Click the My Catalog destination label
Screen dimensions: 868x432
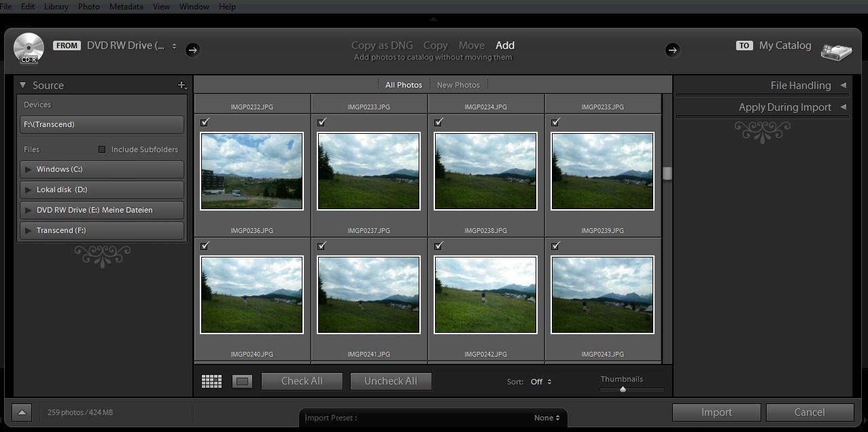click(x=785, y=46)
